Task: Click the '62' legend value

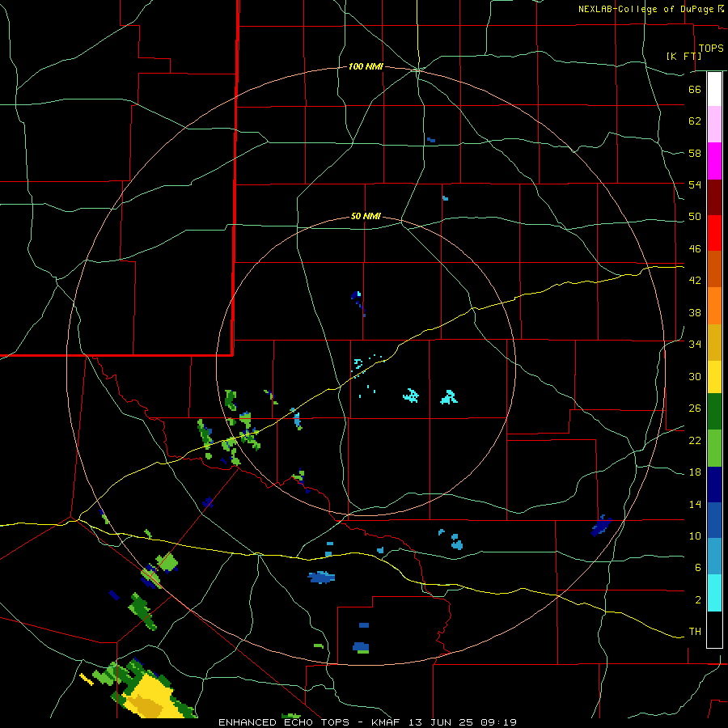Action: [695, 121]
